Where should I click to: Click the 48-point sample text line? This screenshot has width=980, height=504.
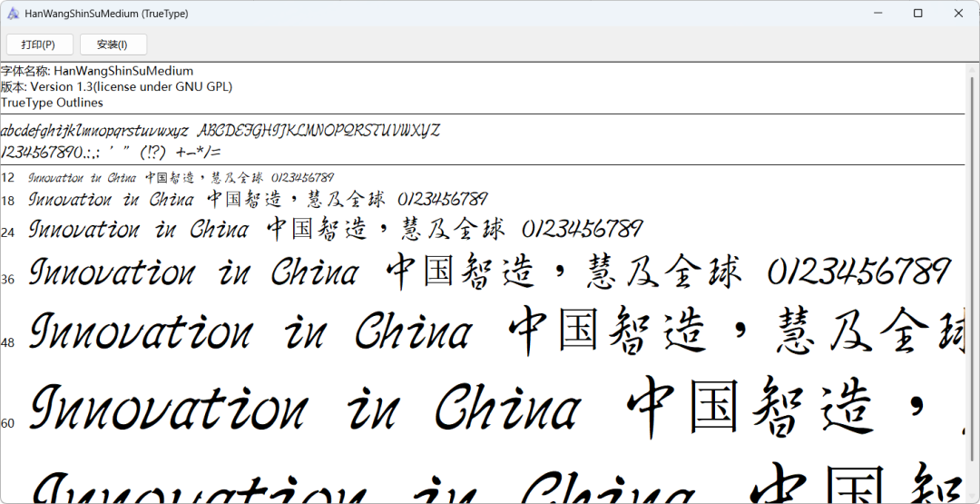click(x=496, y=331)
